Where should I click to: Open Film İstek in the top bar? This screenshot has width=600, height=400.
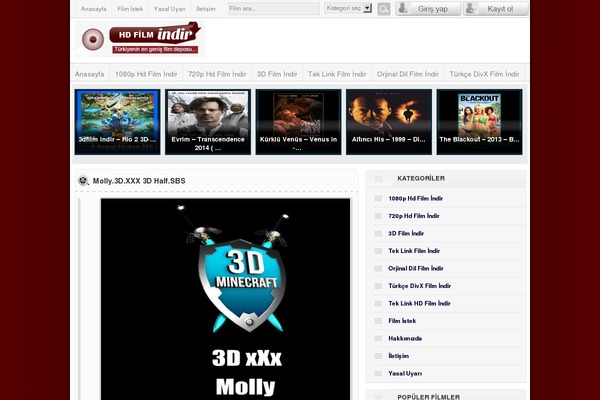point(130,9)
